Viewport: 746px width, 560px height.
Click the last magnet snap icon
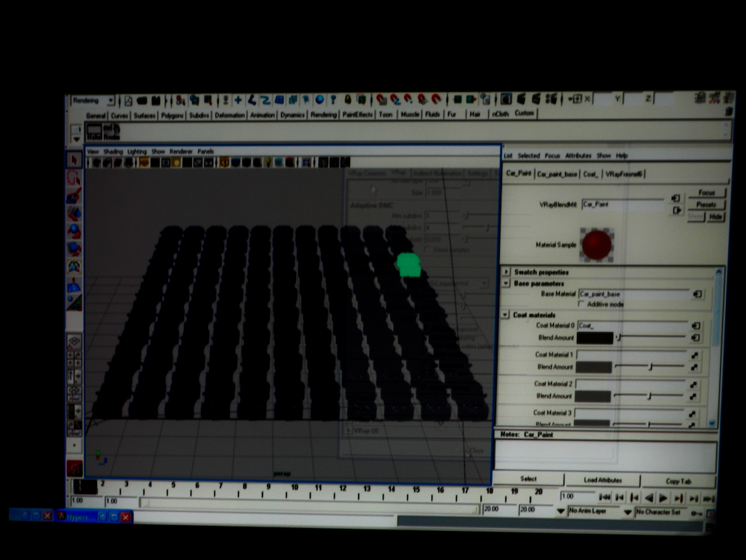click(x=436, y=99)
